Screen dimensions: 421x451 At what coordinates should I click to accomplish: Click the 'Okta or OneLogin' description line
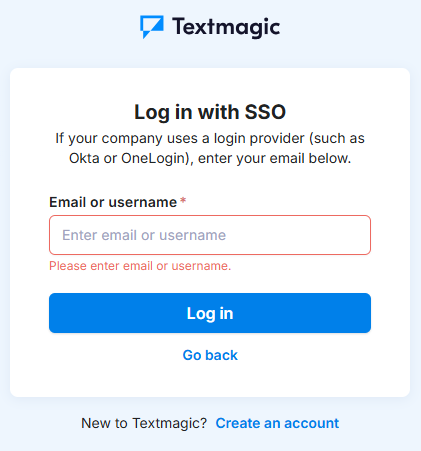tap(210, 158)
